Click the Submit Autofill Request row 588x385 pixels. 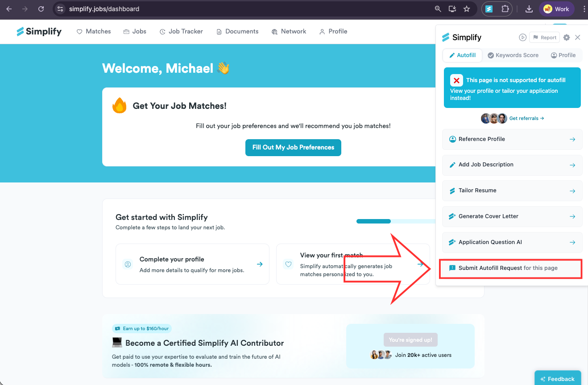coord(511,268)
